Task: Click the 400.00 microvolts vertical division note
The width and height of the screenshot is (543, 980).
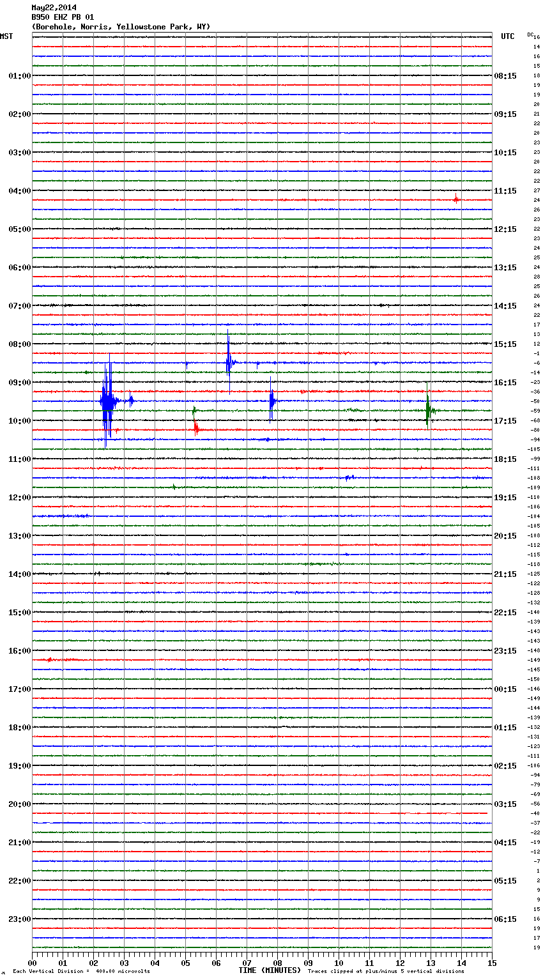Action: tap(81, 971)
